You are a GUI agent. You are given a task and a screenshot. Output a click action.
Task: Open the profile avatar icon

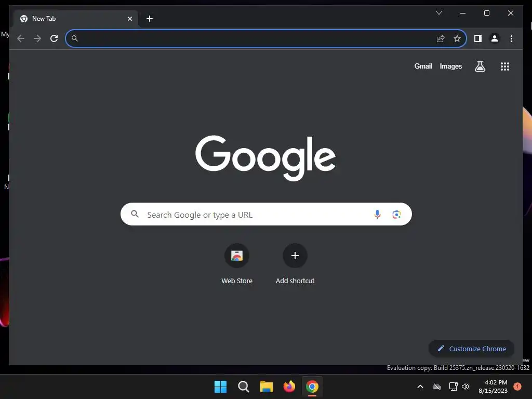pyautogui.click(x=495, y=38)
